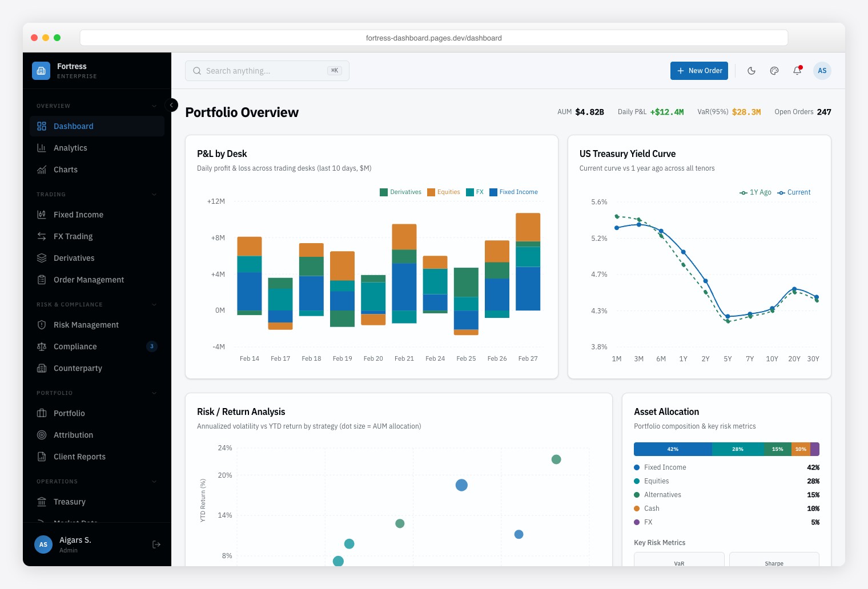Toggle the Current series on yield curve

pyautogui.click(x=794, y=192)
